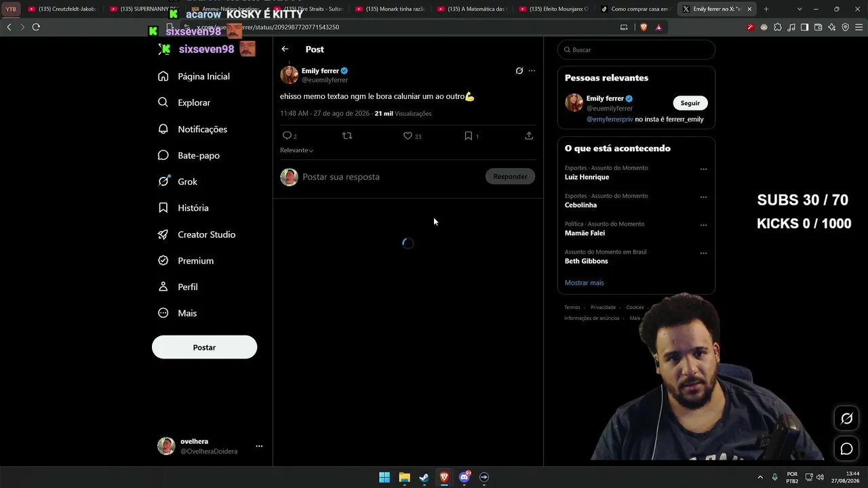Viewport: 868px width, 488px height.
Task: Switch to Como comprar casa tab
Action: click(x=636, y=9)
